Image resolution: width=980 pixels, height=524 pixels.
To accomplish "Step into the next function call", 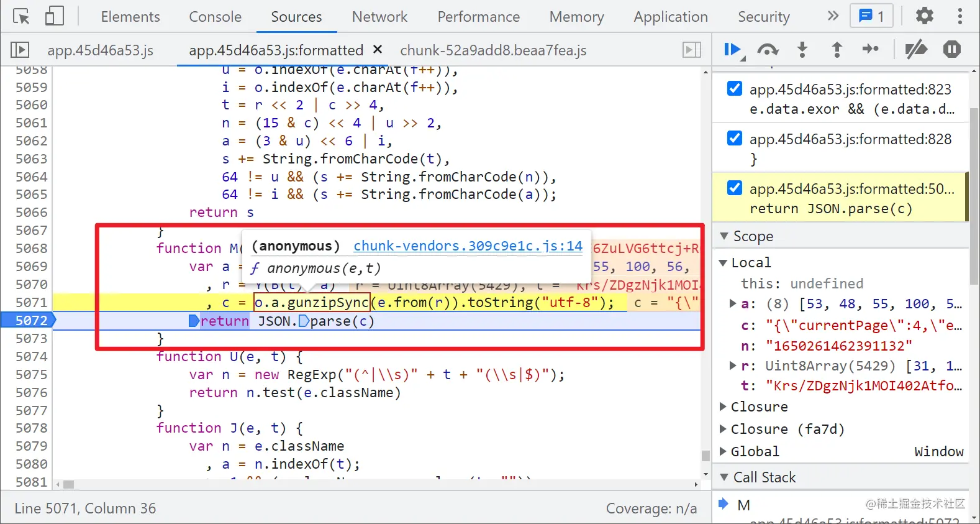I will (x=802, y=50).
